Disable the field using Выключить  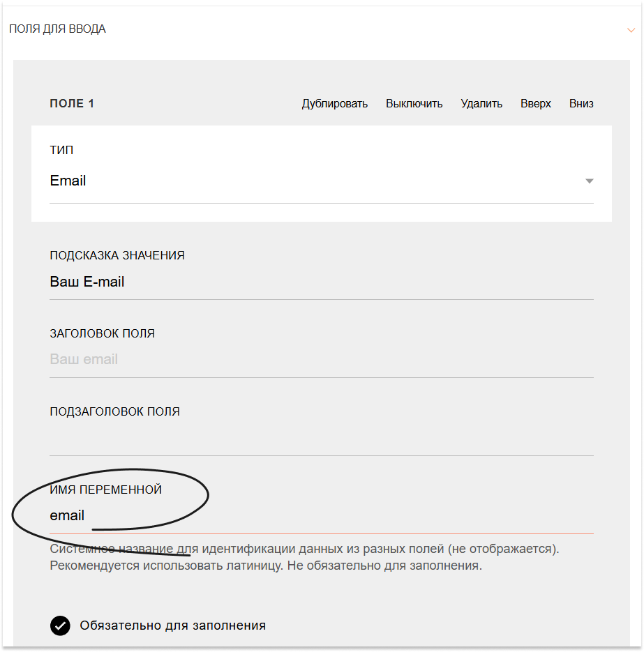[414, 103]
